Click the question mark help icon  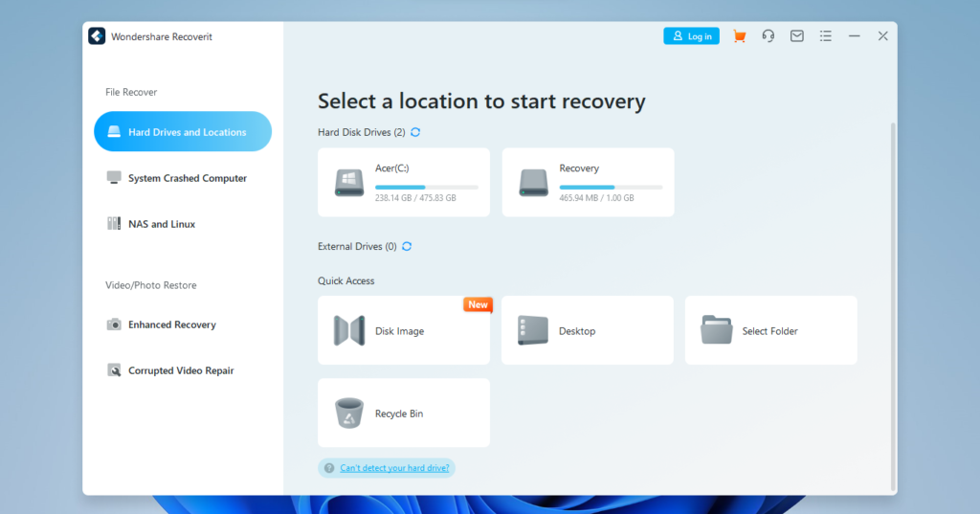[329, 468]
